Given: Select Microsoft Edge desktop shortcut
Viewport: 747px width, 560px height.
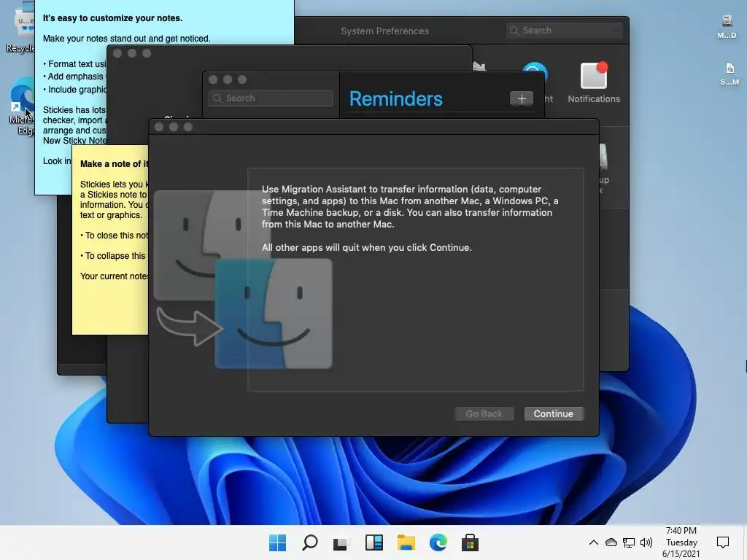Looking at the screenshot, I should pyautogui.click(x=21, y=107).
